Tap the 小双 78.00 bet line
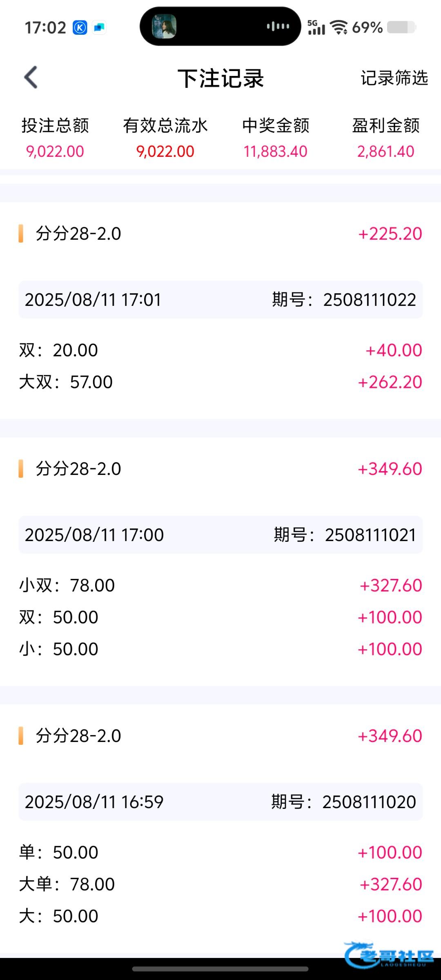441x980 pixels. click(x=220, y=586)
